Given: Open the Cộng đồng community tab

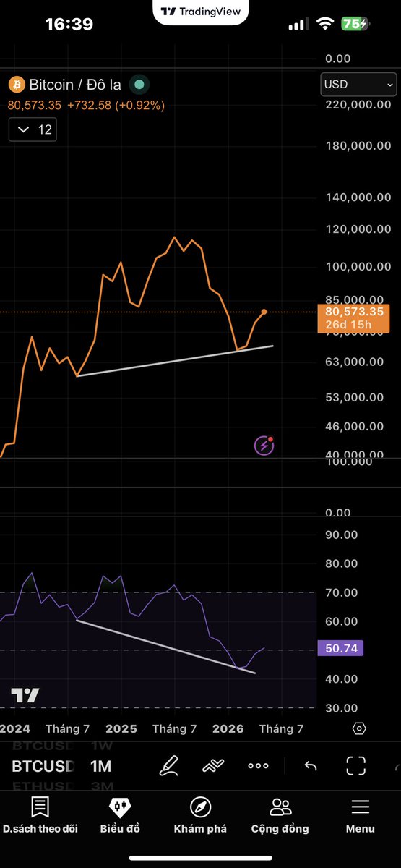Looking at the screenshot, I should 280,816.
